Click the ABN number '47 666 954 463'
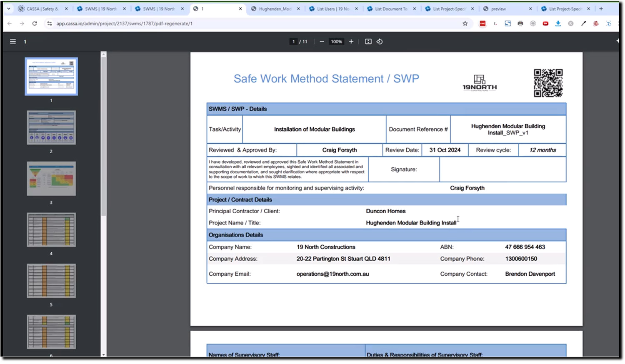 525,247
